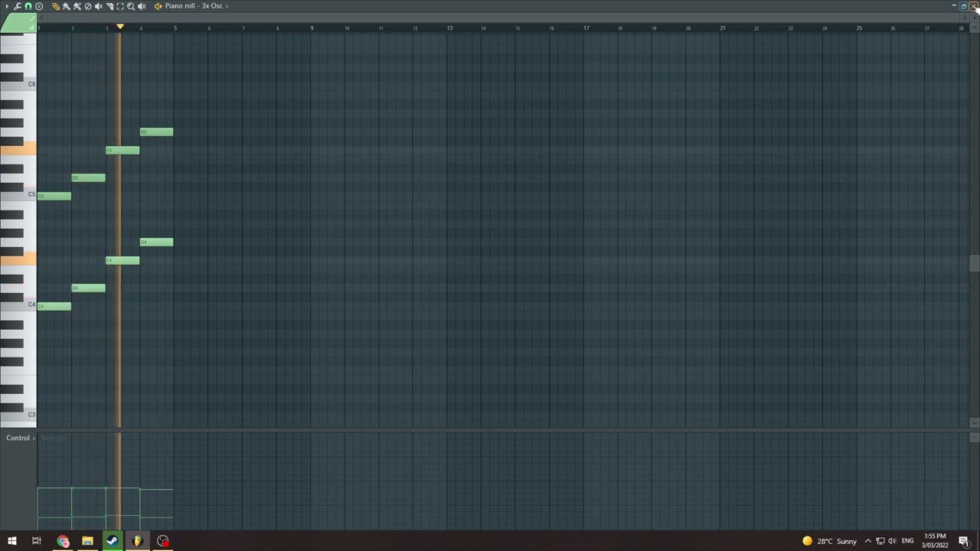Viewport: 980px width, 551px height.
Task: Click the target channel speaker icon
Action: point(158,6)
